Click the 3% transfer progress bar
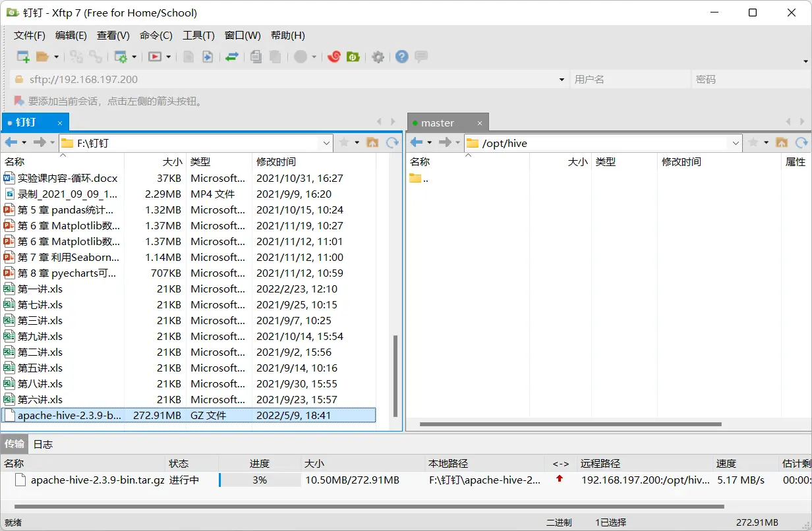Viewport: 812px width, 531px height. 260,480
